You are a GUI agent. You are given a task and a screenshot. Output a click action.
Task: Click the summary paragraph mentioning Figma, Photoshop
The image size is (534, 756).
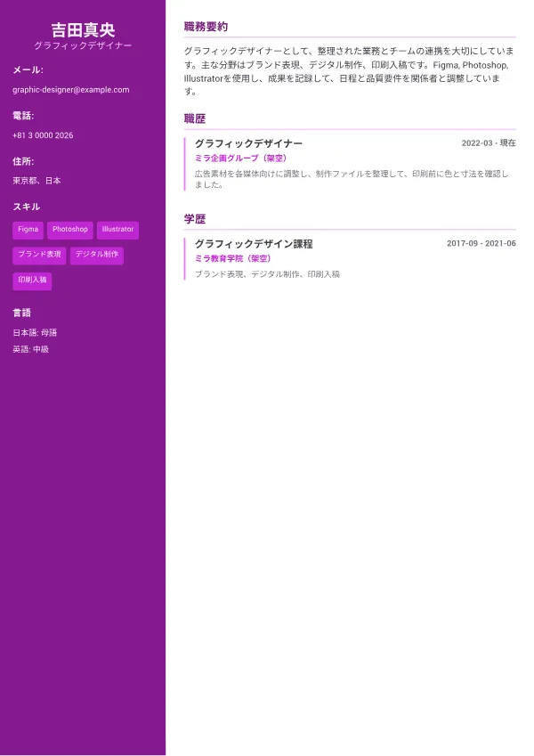(350, 71)
